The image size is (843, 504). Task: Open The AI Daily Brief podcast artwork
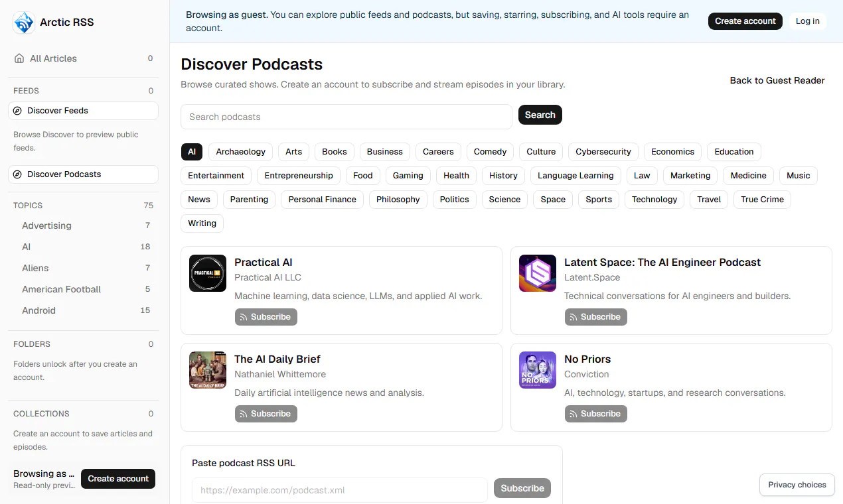(208, 370)
